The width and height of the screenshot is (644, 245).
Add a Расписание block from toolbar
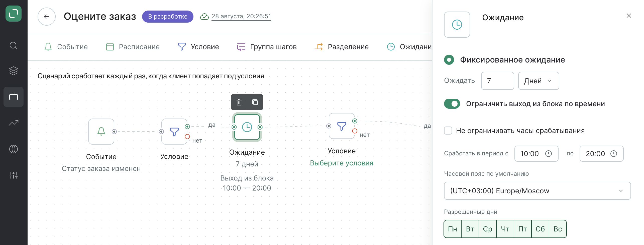(133, 47)
